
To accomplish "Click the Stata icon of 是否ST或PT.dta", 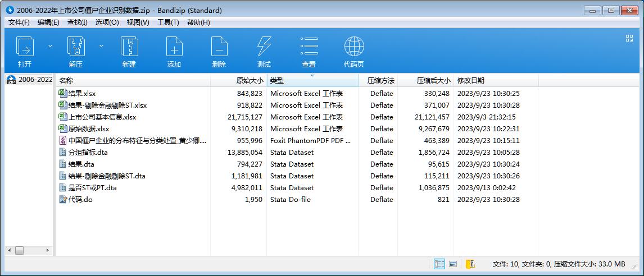I will (63, 188).
